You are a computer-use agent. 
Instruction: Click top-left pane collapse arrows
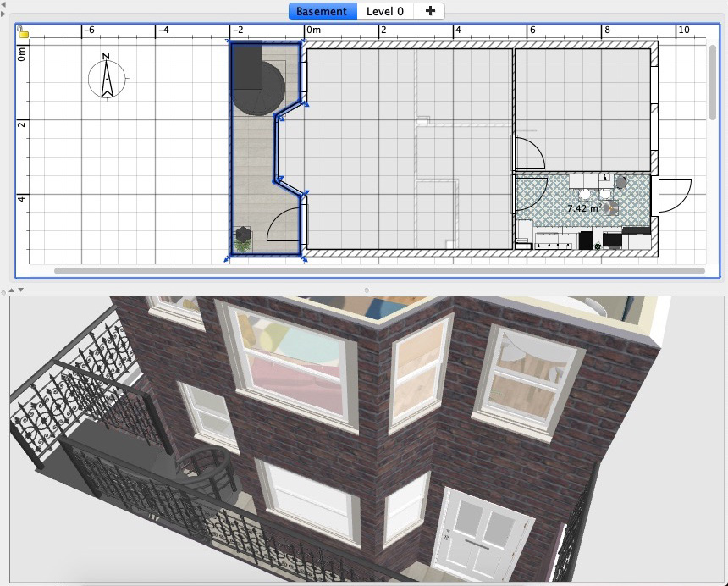coord(3,9)
